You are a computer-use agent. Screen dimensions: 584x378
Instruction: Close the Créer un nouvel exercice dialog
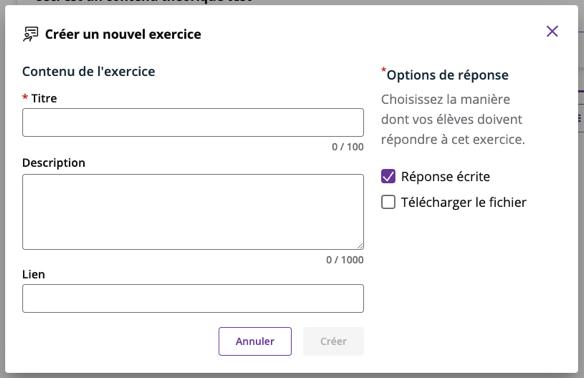click(552, 31)
